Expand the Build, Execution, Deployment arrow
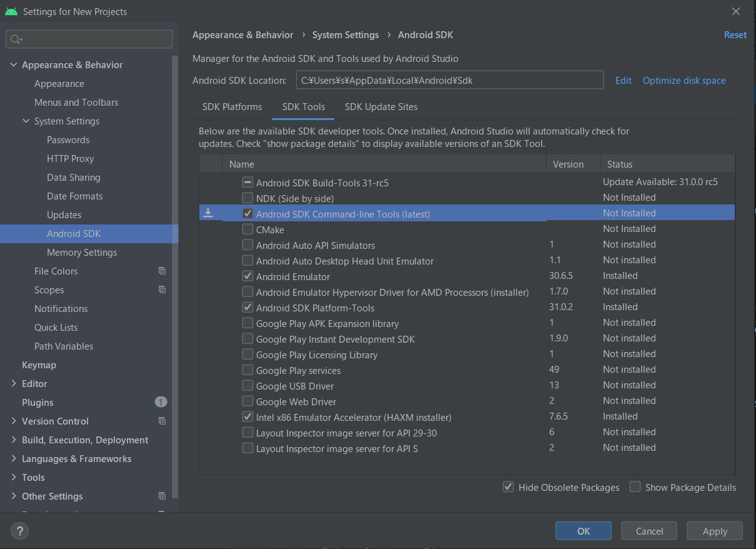The image size is (756, 549). pyautogui.click(x=14, y=440)
